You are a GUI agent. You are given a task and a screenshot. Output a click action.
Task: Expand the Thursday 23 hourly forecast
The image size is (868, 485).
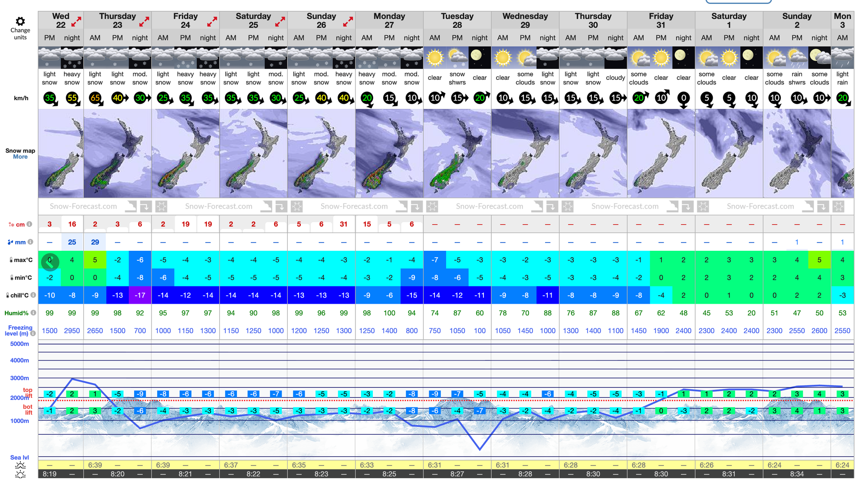pos(144,21)
